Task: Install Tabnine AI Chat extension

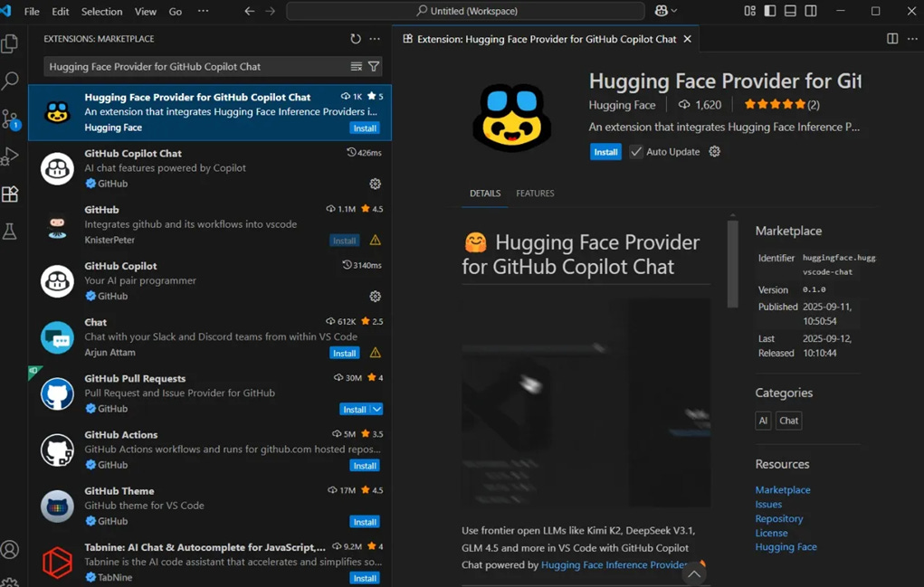Action: pos(365,578)
